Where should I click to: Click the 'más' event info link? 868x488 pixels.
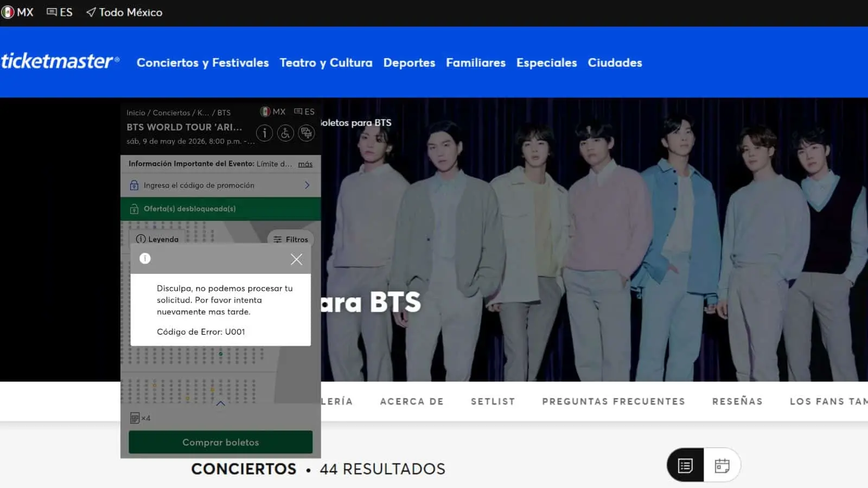(305, 164)
